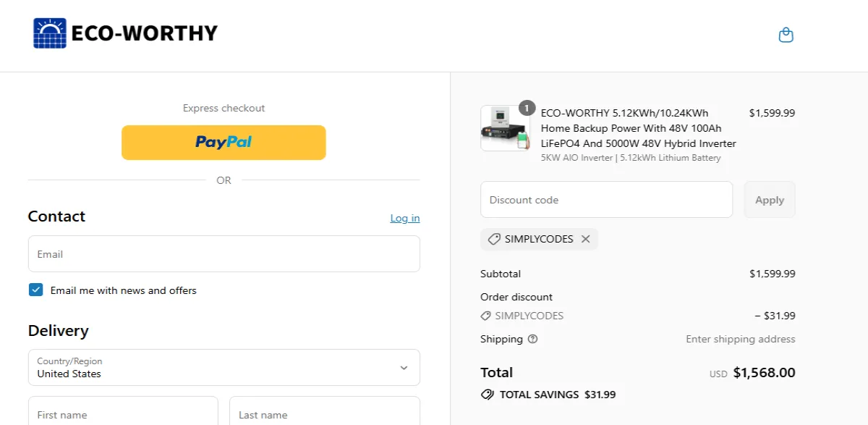Click the savings tag icon beside TOTAL SAVINGS
868x425 pixels.
487,395
